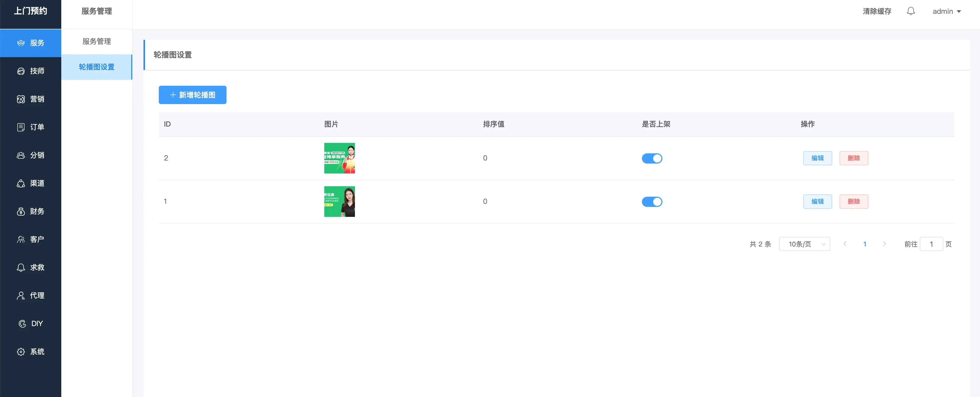
Task: Click the 代理 sidebar icon
Action: coord(21,295)
